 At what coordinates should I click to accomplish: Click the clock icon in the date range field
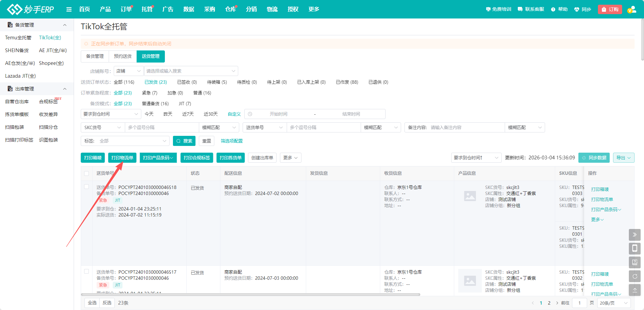tap(250, 114)
